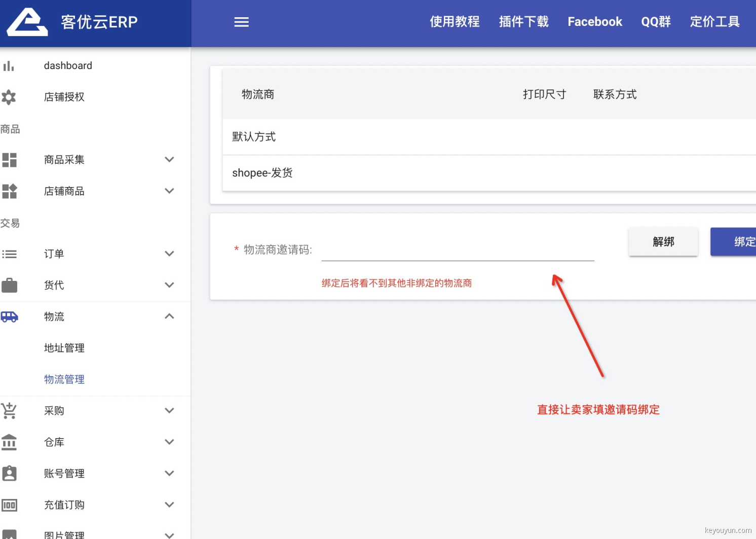Click the 物流 menu label
This screenshot has height=539, width=756.
pos(54,317)
